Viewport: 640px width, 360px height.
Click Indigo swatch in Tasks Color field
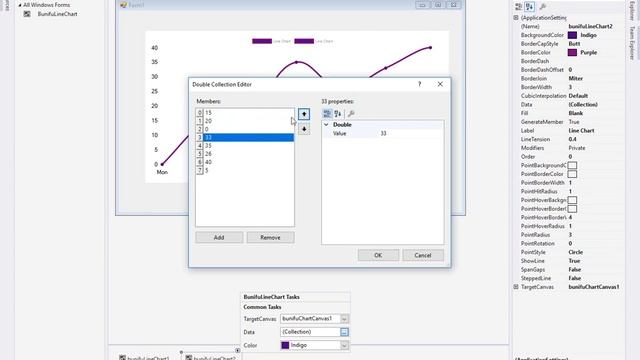point(285,345)
